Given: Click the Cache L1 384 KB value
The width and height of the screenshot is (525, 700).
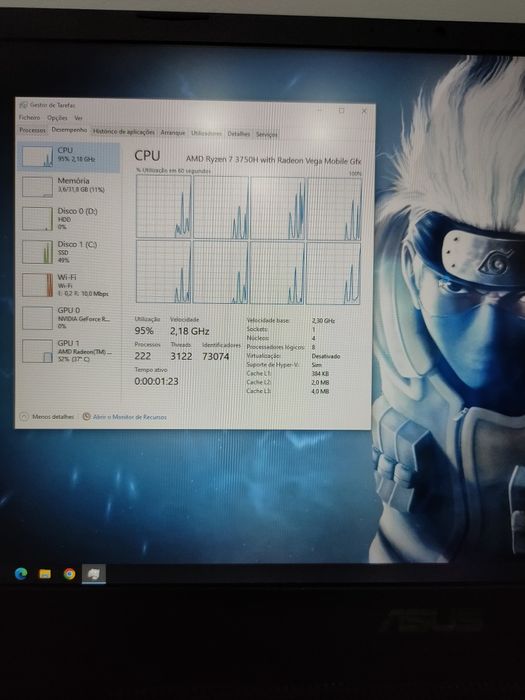Looking at the screenshot, I should [320, 374].
